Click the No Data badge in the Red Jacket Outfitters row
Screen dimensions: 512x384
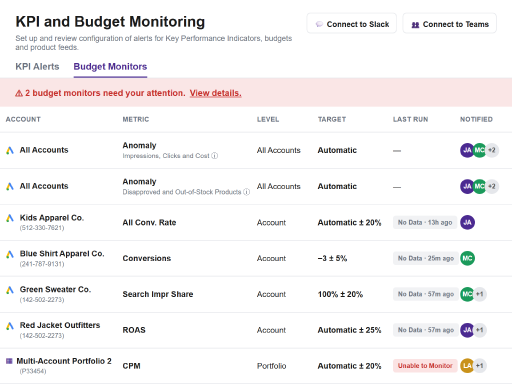[x=426, y=330]
